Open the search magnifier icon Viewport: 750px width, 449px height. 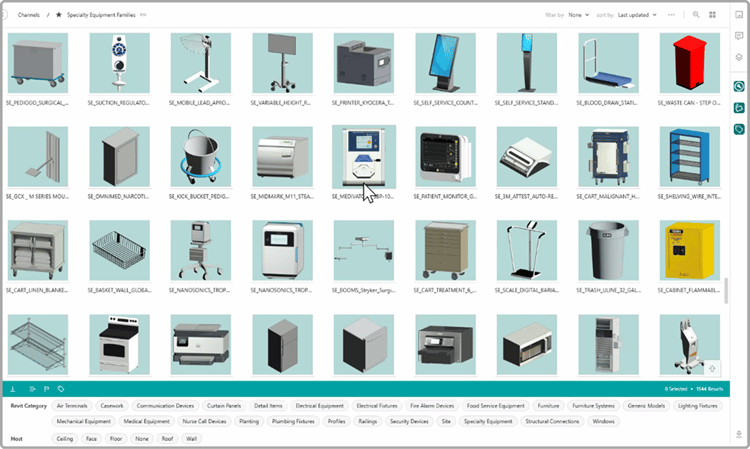pos(696,15)
